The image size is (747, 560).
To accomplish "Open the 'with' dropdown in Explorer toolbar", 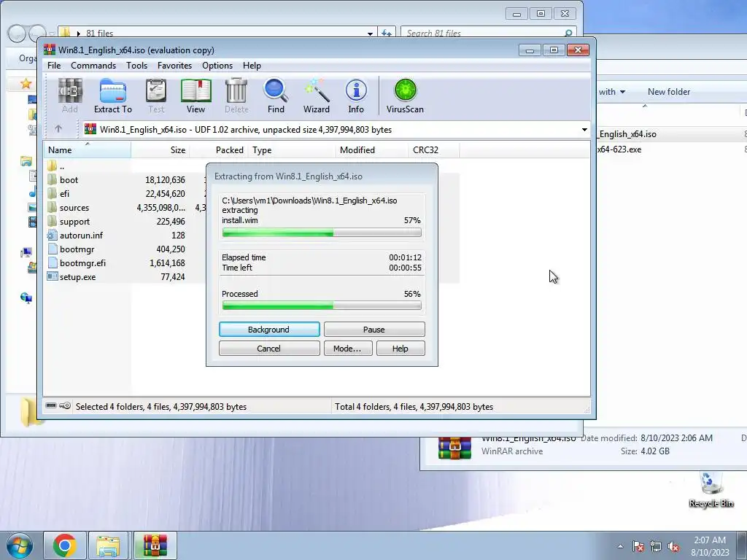I will [x=612, y=92].
